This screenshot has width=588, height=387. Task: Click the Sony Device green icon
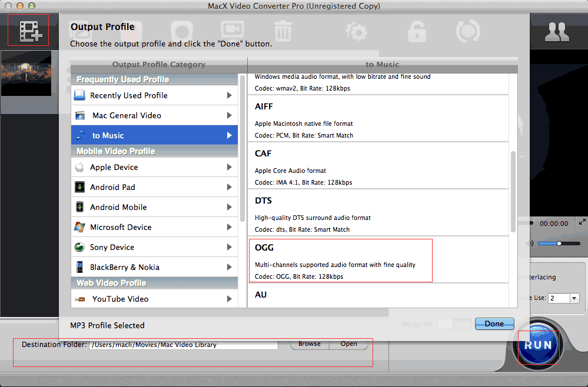coord(79,247)
